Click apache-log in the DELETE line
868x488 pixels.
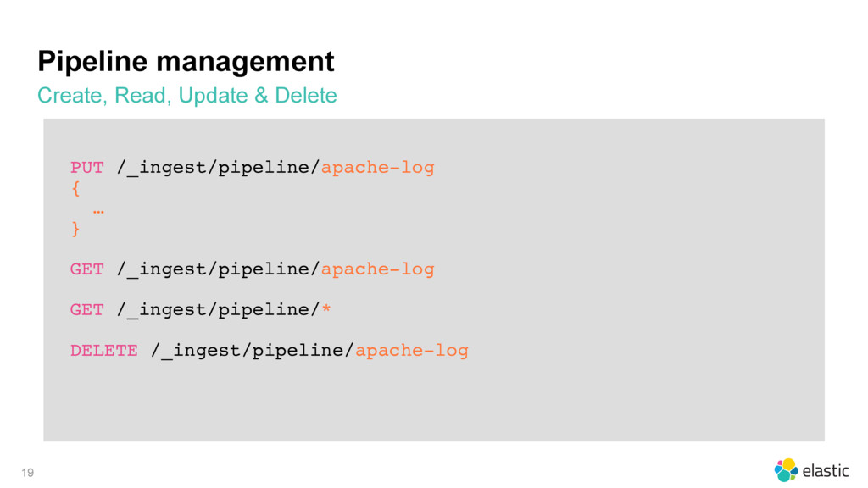[412, 351]
